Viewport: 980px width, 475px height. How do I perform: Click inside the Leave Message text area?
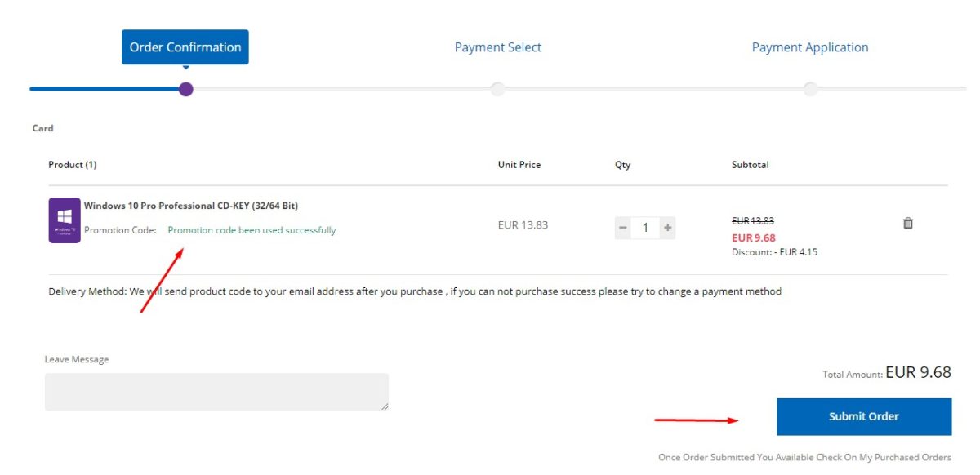pyautogui.click(x=216, y=392)
